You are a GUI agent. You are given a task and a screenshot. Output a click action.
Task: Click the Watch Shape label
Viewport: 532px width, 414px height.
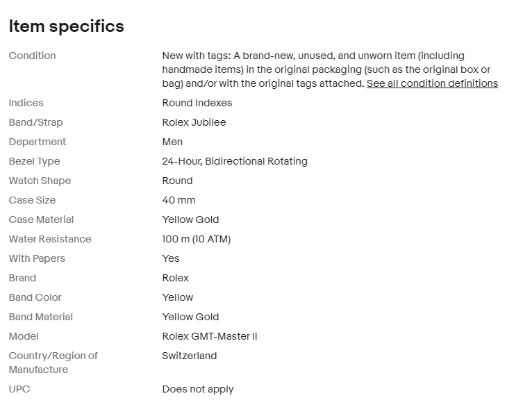(40, 181)
